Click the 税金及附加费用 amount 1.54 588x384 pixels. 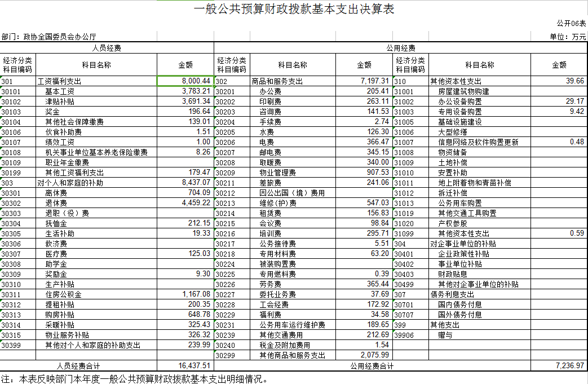(364, 345)
